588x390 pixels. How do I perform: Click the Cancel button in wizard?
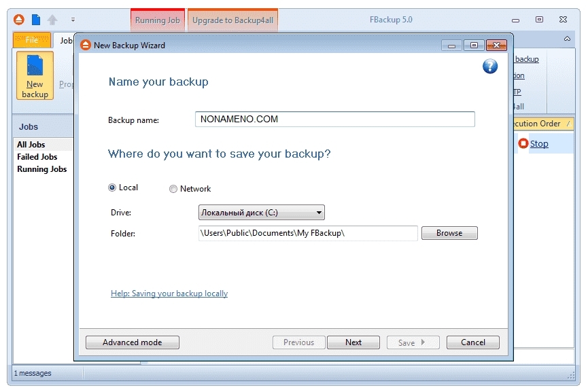[473, 342]
